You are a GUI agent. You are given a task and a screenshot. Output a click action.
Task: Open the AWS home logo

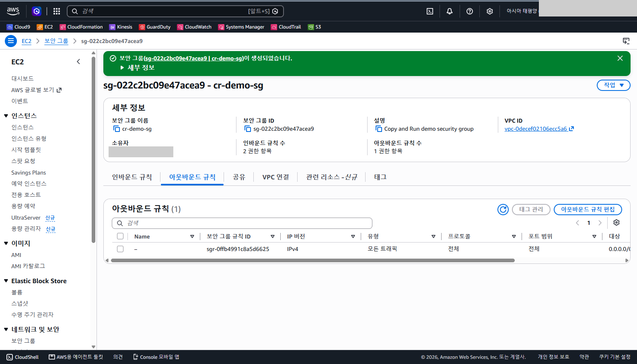coord(13,11)
